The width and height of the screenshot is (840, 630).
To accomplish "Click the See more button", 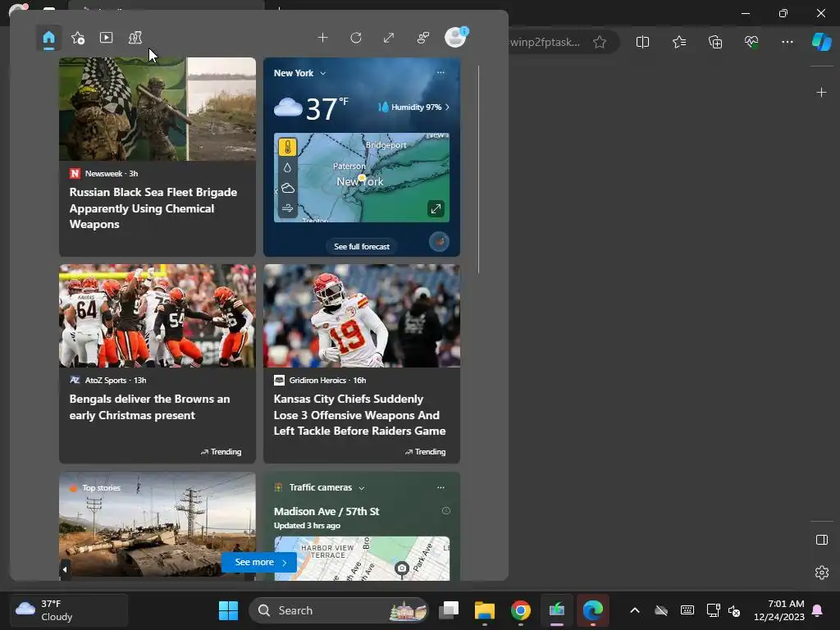I will [259, 563].
